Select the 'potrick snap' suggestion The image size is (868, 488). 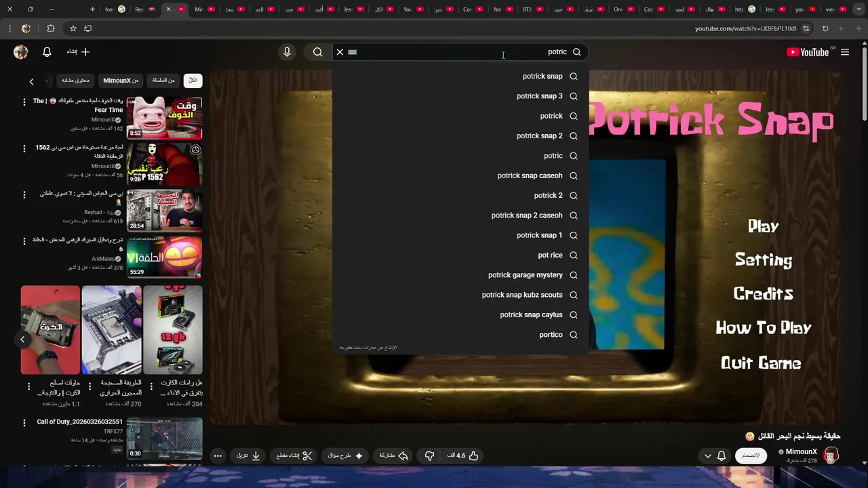click(460, 77)
